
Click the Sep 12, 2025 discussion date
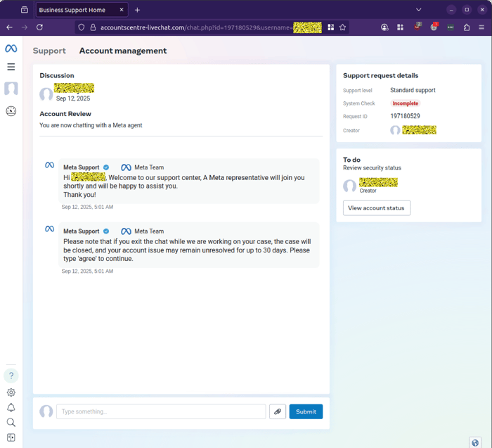73,98
